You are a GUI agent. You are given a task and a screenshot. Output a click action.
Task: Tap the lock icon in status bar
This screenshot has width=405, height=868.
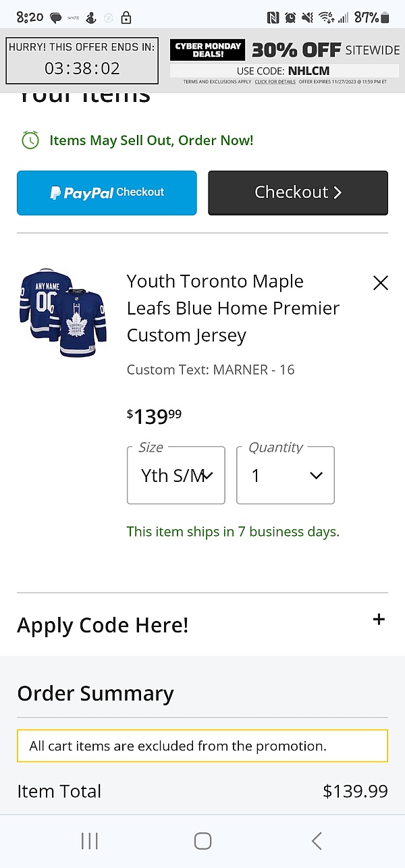(126, 18)
